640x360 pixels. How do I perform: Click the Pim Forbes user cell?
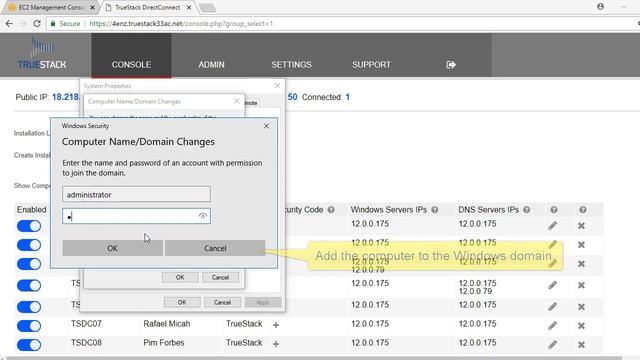coord(164,343)
